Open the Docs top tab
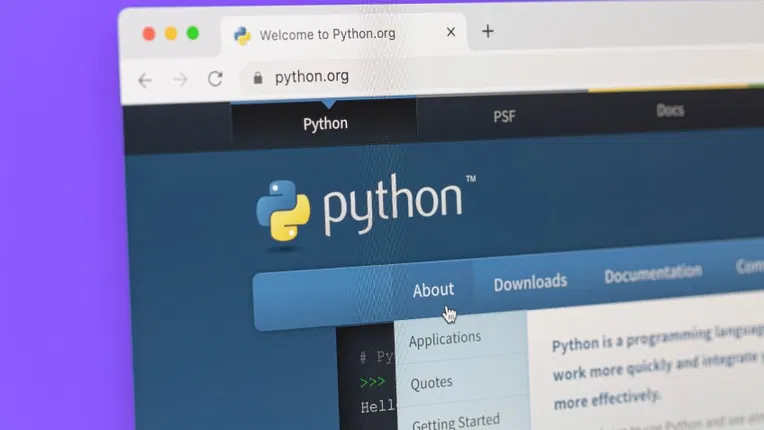Viewport: 764px width, 430px height. [x=670, y=110]
